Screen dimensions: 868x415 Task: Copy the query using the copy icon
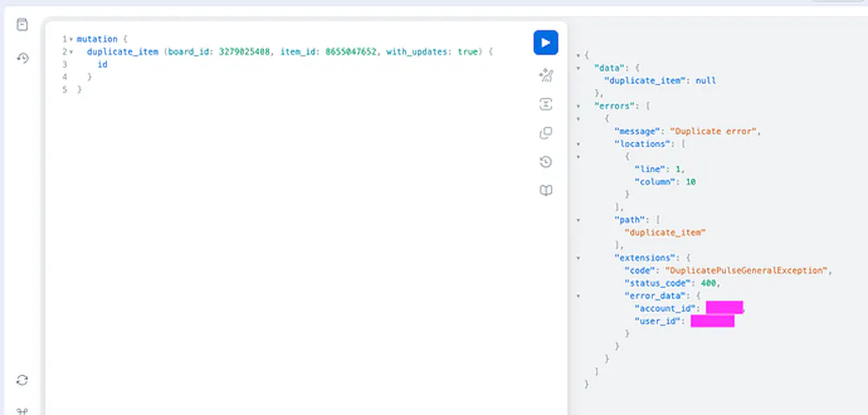(x=546, y=133)
